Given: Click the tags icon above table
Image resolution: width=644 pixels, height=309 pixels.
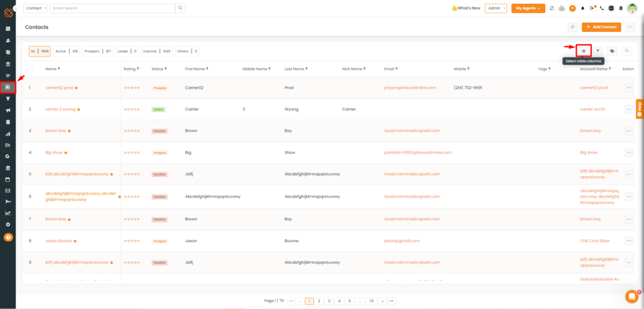Looking at the screenshot, I should (x=613, y=51).
